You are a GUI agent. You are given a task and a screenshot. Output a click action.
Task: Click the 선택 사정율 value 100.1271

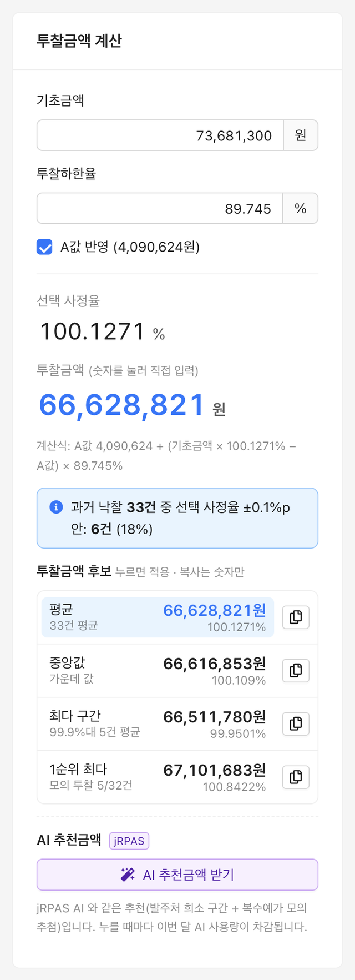click(x=93, y=332)
